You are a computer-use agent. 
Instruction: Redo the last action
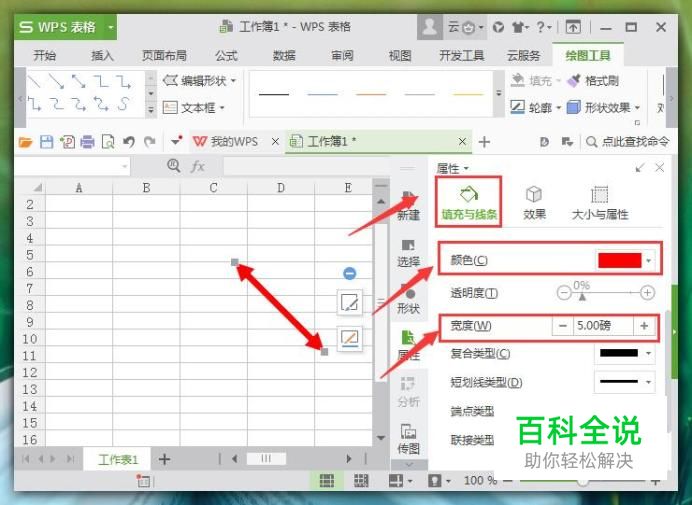pos(150,142)
